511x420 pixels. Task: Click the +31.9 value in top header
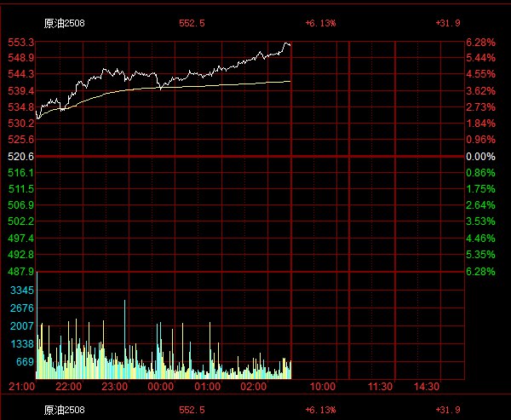[x=448, y=23]
